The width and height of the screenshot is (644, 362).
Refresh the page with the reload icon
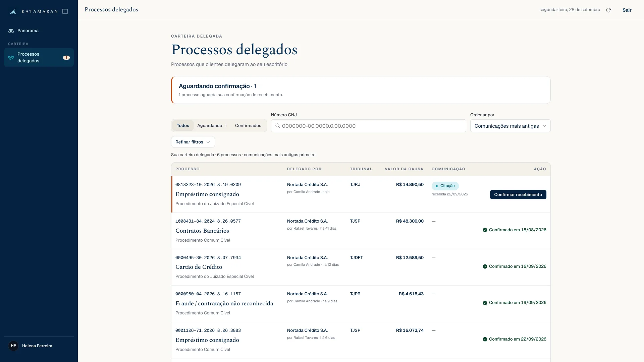point(608,10)
